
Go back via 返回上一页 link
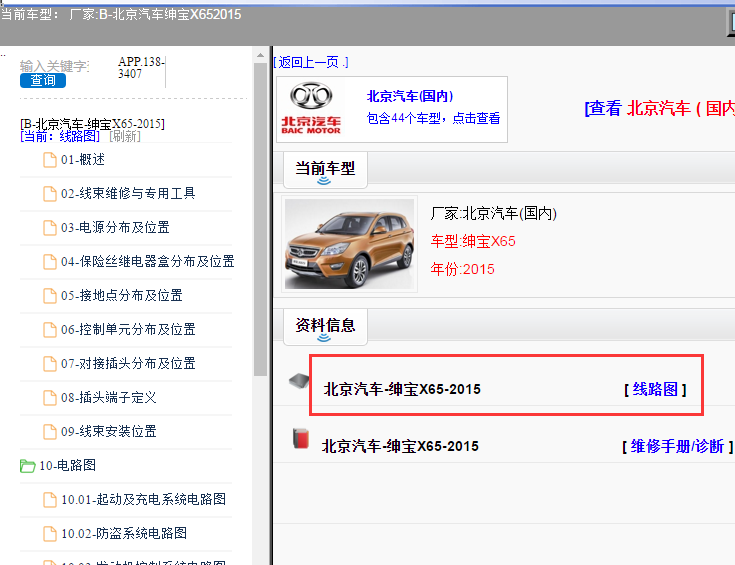[311, 62]
